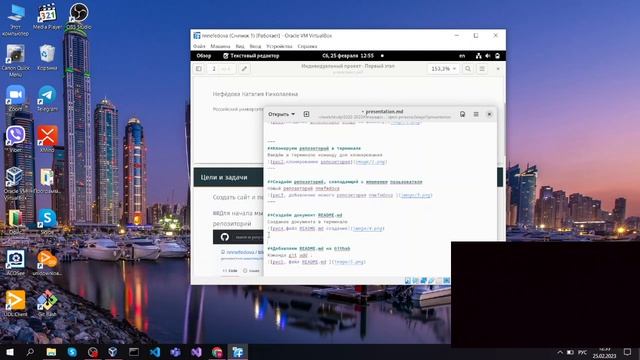Image resolution: width=640 pixels, height=360 pixels.
Task: Open the Справка menu in VirtualBox
Action: click(307, 46)
